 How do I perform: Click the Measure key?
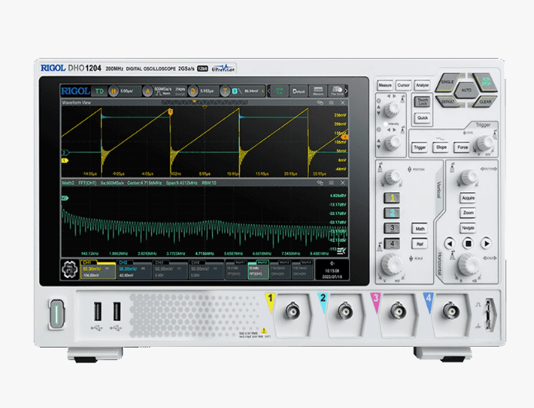pyautogui.click(x=385, y=85)
